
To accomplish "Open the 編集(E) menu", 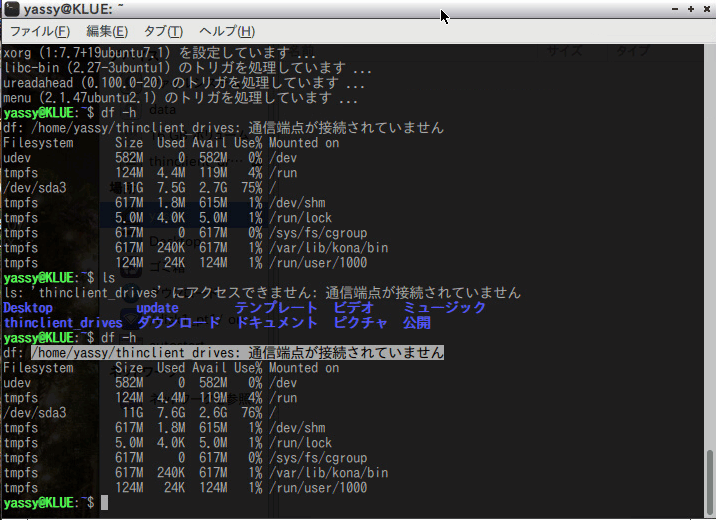I will click(107, 32).
